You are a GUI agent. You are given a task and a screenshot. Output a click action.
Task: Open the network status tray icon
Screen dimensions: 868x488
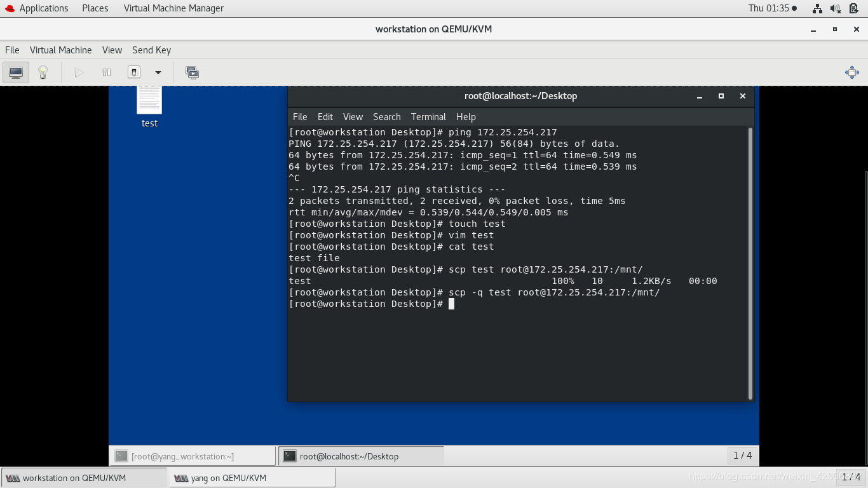click(817, 8)
